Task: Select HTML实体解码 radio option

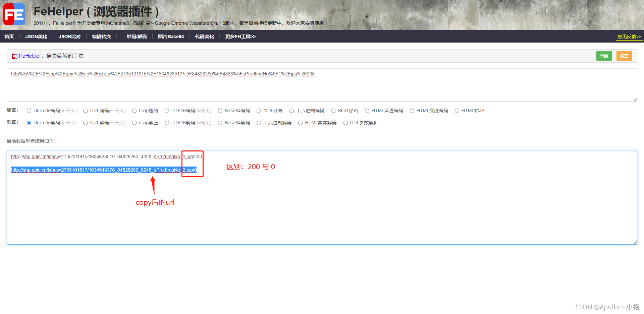Action: [x=301, y=123]
